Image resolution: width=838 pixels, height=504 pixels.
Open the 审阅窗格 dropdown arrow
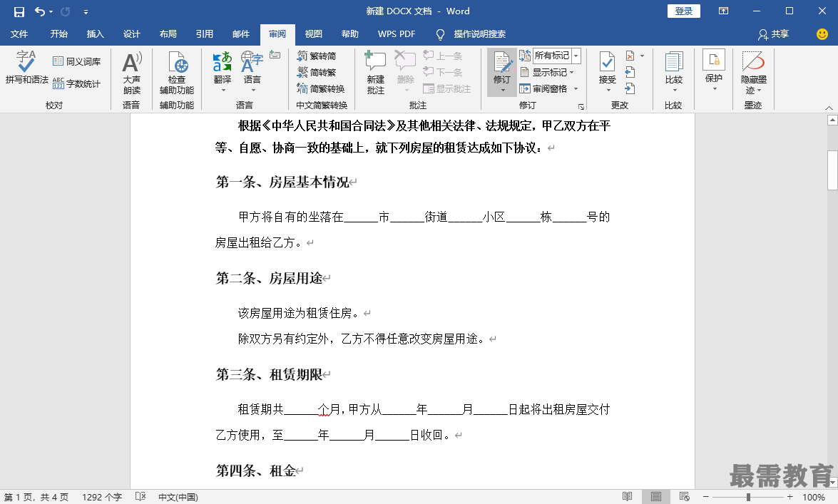point(576,88)
